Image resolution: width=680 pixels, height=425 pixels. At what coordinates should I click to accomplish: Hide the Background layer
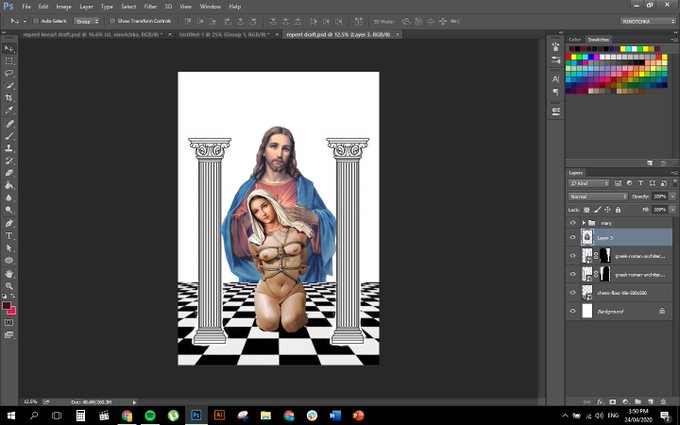(x=572, y=311)
